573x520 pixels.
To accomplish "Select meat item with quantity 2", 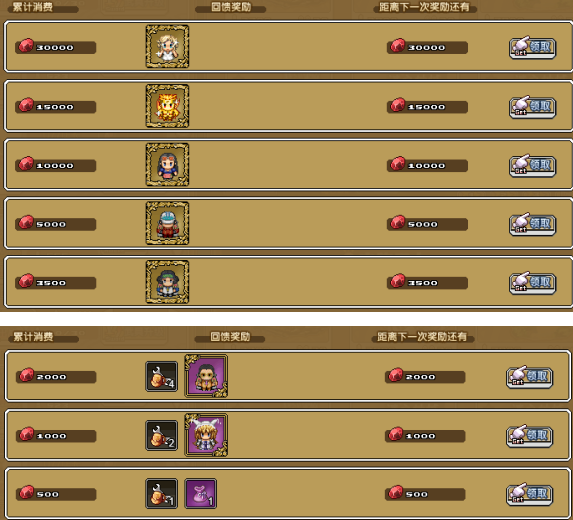I will [x=162, y=435].
